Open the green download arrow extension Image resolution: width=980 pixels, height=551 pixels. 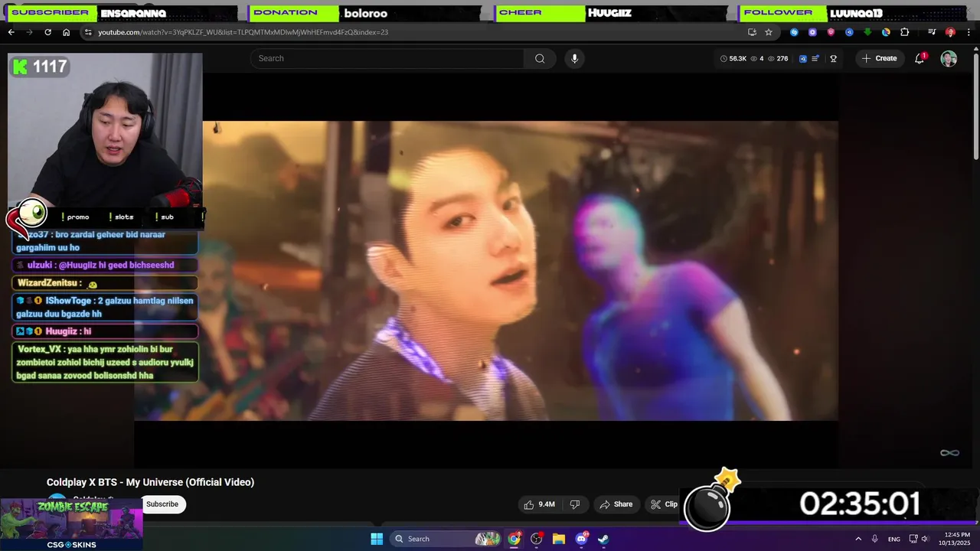(x=867, y=32)
